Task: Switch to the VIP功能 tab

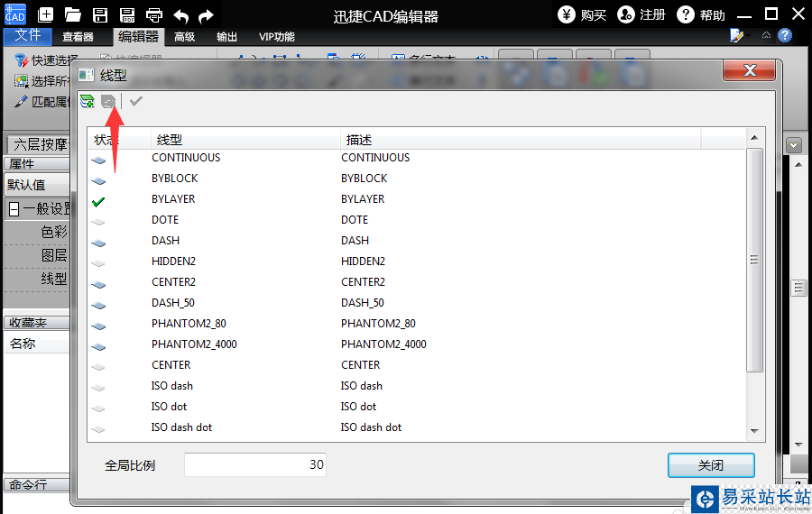Action: pyautogui.click(x=277, y=37)
